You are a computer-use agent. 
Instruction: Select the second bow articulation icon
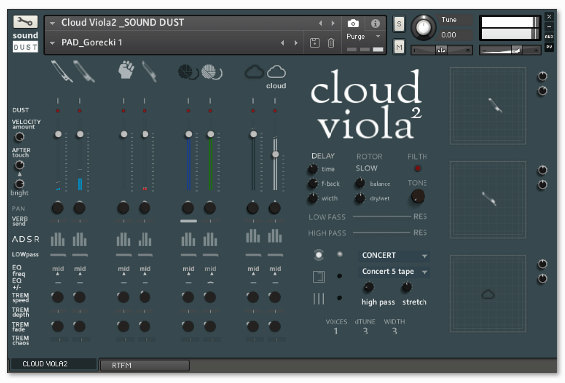tap(84, 71)
